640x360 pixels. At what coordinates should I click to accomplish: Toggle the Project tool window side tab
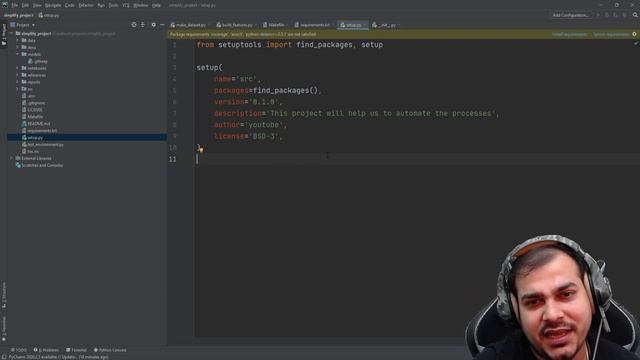[4, 35]
